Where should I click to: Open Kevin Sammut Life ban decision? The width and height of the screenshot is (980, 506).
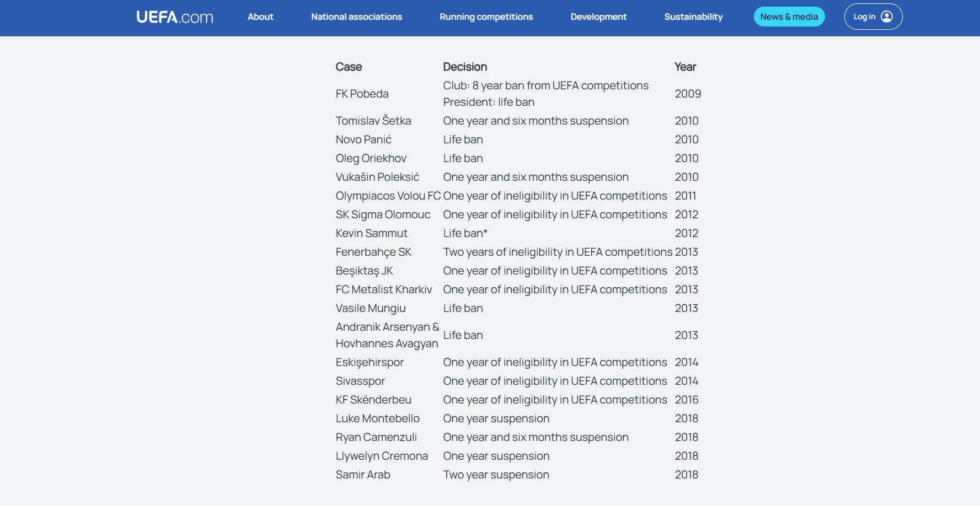click(x=465, y=233)
